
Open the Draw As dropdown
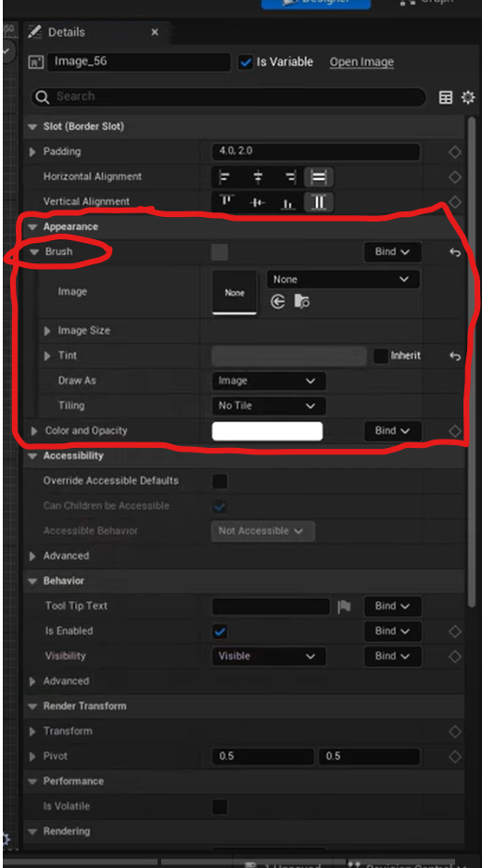pyautogui.click(x=269, y=381)
